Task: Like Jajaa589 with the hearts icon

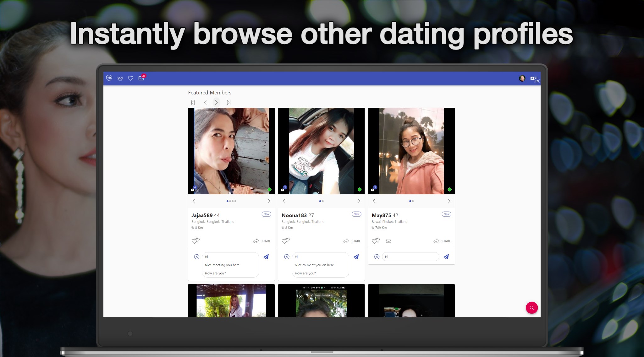Action: (195, 241)
